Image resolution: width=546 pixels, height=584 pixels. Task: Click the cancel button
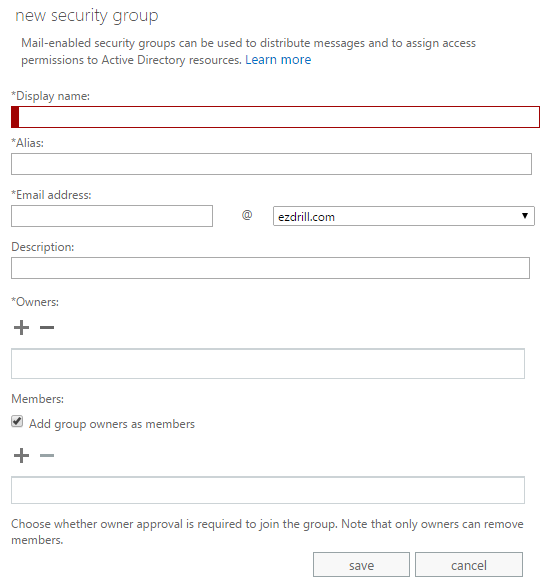(x=469, y=565)
